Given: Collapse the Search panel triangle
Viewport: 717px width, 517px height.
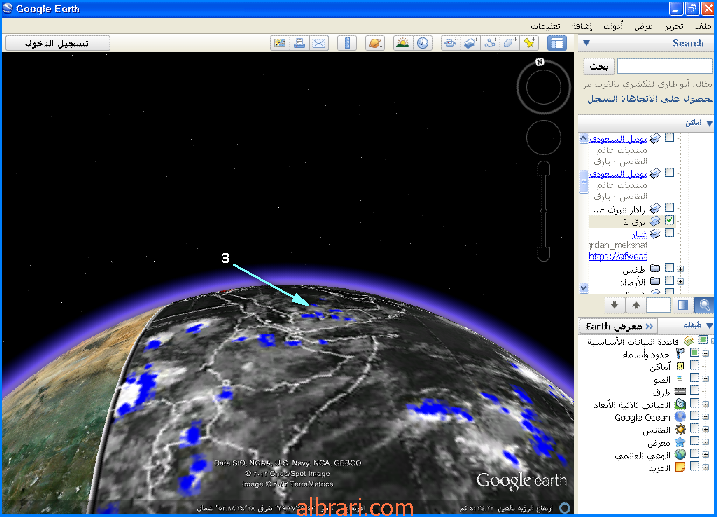Looking at the screenshot, I should click(x=587, y=43).
